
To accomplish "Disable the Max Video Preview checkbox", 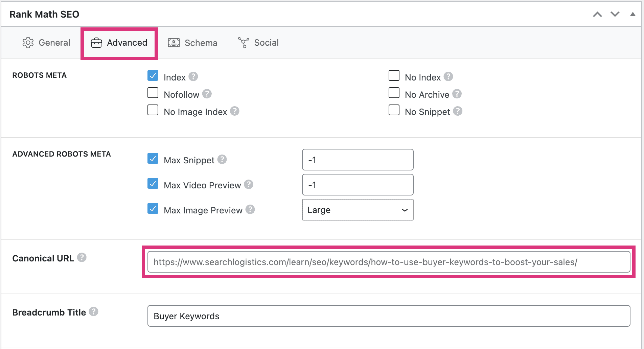I will tap(153, 183).
